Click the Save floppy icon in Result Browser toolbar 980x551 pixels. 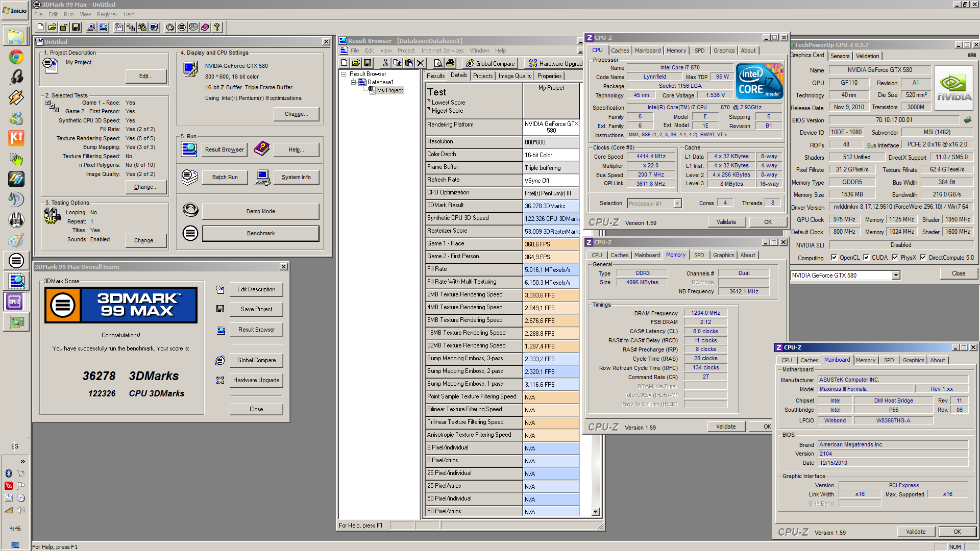pos(367,63)
